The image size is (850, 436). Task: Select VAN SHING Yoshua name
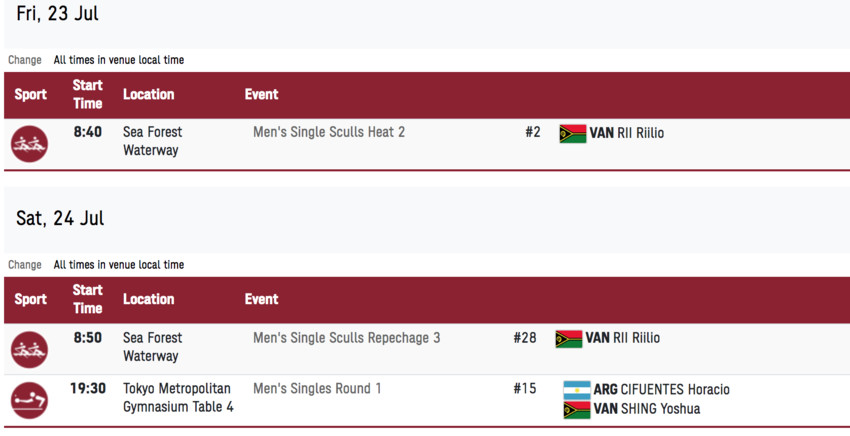click(x=647, y=409)
